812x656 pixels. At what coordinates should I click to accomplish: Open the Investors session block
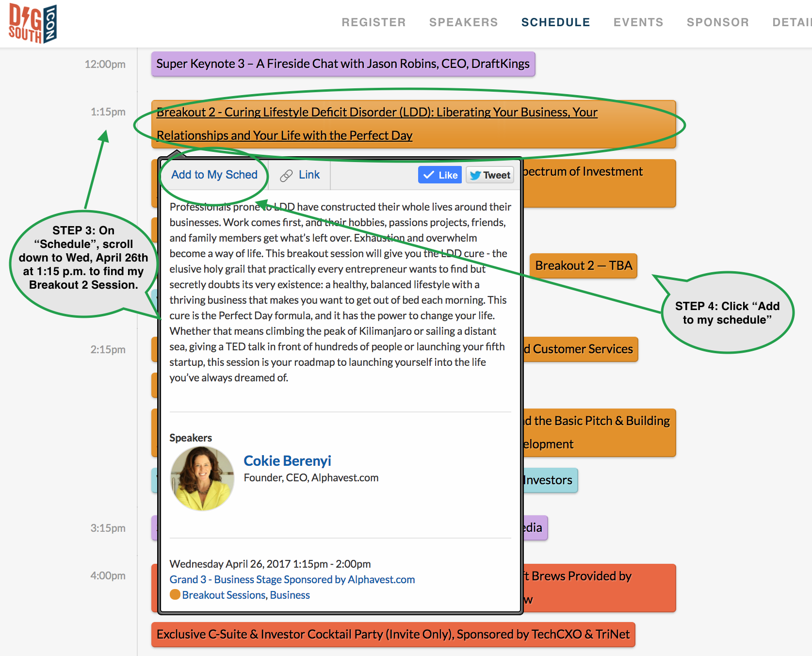click(550, 480)
